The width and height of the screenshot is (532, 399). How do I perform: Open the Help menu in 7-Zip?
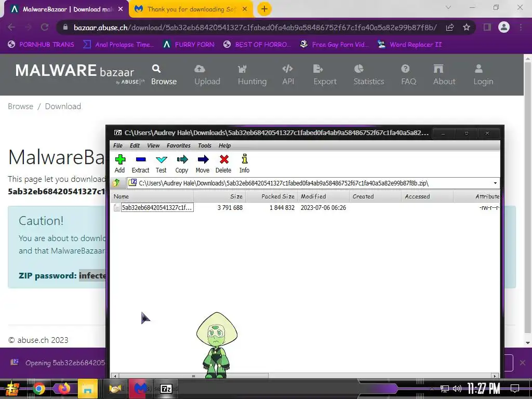point(224,145)
